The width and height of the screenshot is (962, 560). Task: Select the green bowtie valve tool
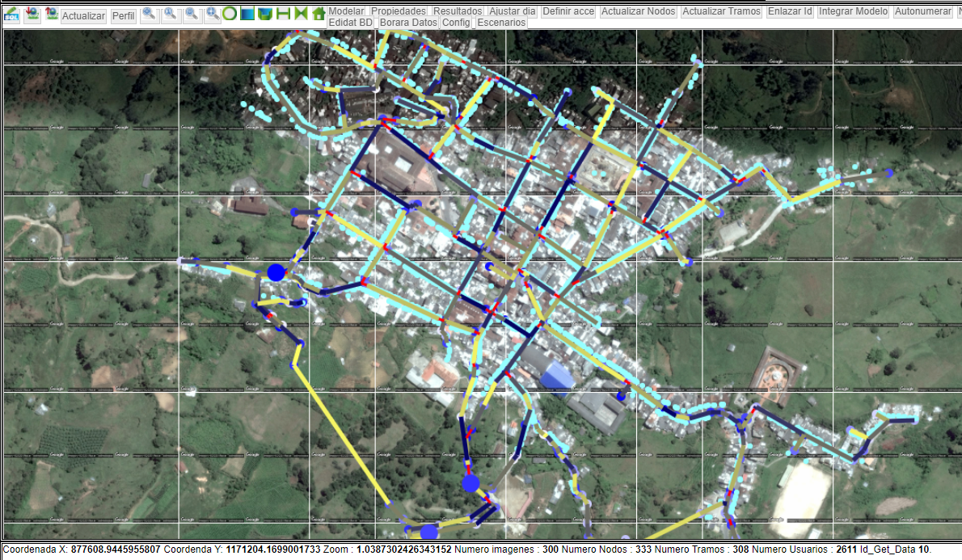tap(301, 14)
